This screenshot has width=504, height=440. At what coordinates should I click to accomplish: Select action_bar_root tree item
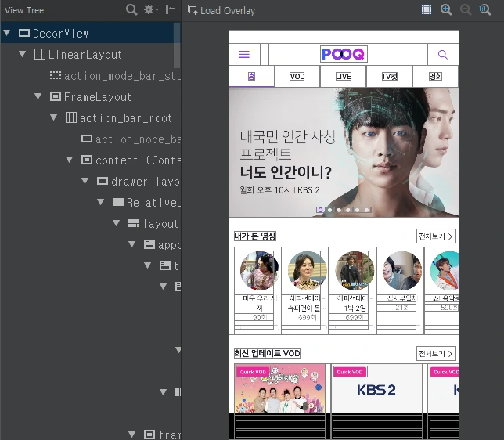point(126,118)
